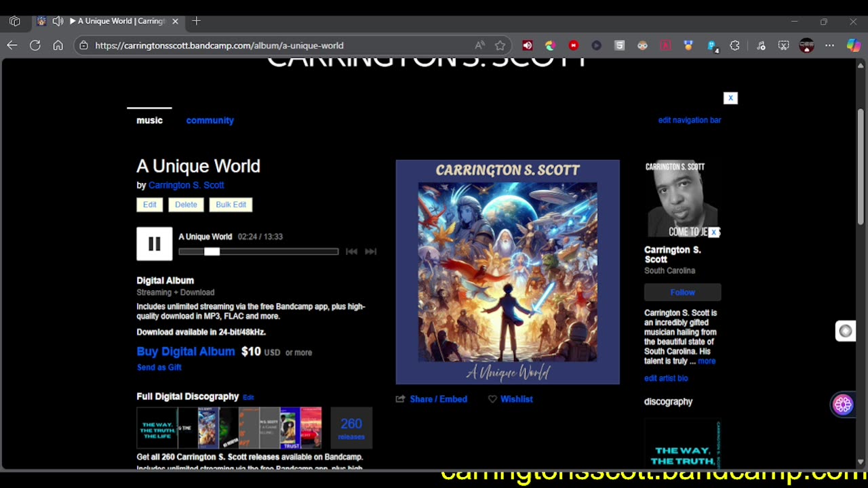Click the Edit album button

(x=150, y=205)
